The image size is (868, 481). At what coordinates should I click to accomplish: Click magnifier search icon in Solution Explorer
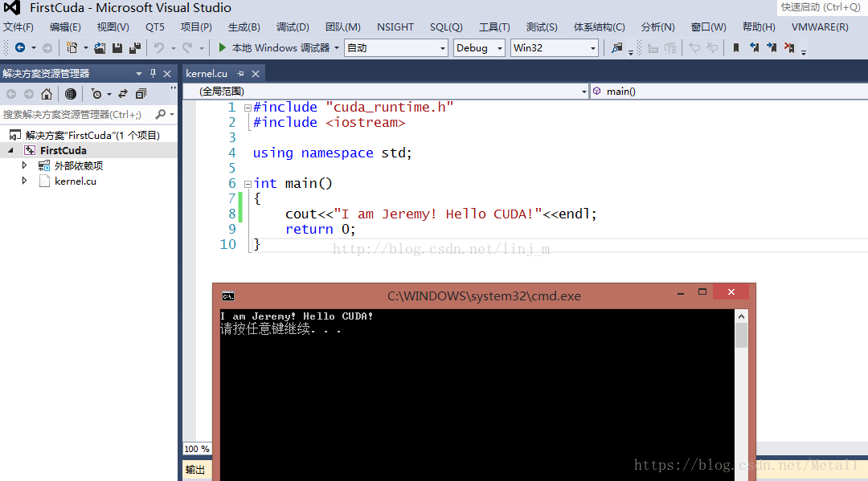click(x=161, y=115)
